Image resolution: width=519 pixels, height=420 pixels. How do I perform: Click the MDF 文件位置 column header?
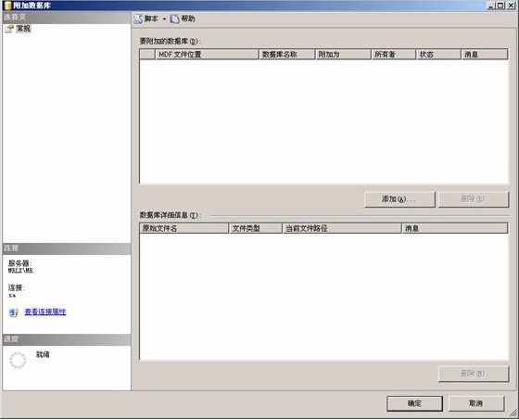pyautogui.click(x=207, y=55)
